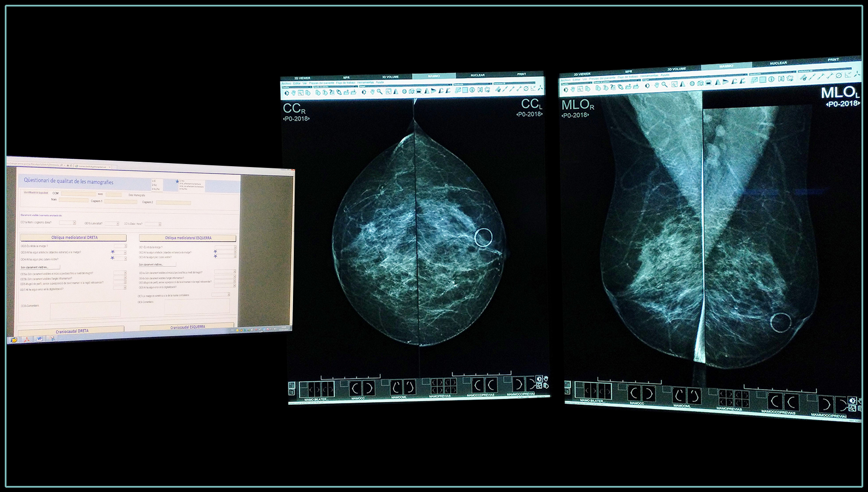Open the Flujo de trabajo menu on the CC monitor

pos(346,83)
